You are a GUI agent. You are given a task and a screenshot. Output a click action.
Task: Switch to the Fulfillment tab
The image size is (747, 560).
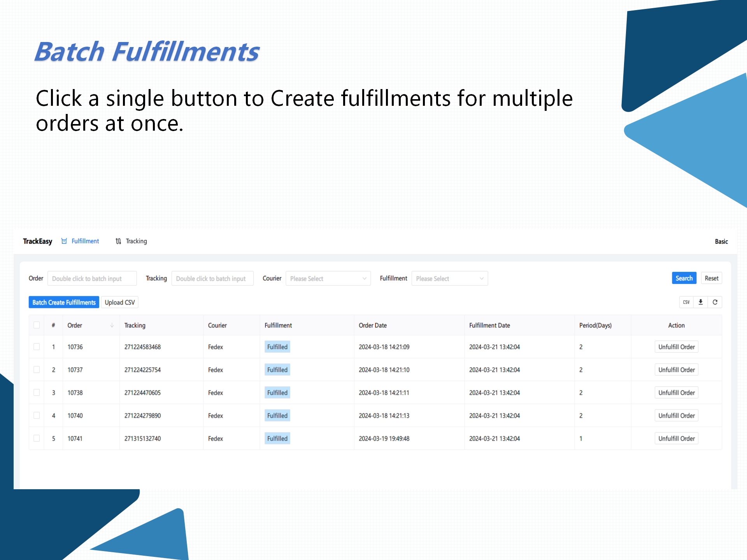pos(80,241)
